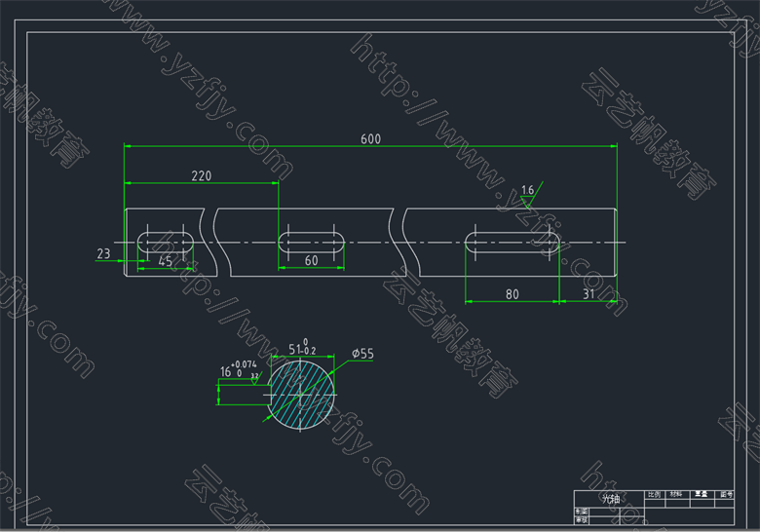This screenshot has height=532, width=760.
Task: Select the 23 offset dimension text
Action: point(103,253)
